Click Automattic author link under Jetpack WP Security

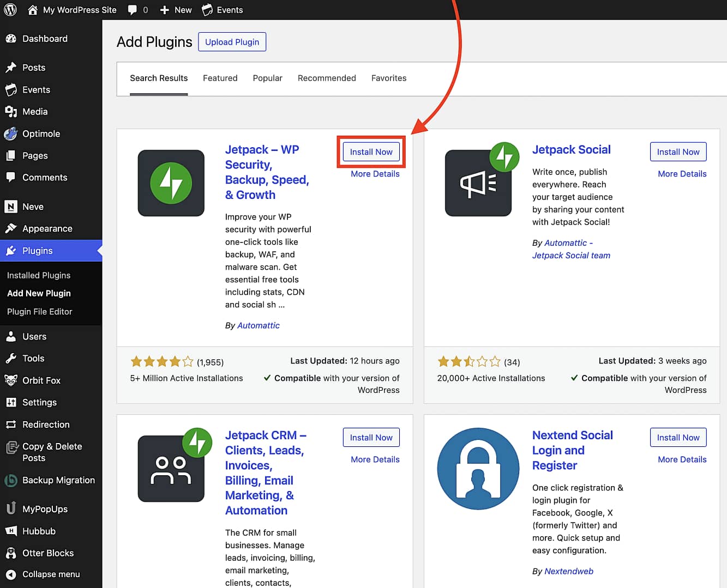click(x=259, y=325)
